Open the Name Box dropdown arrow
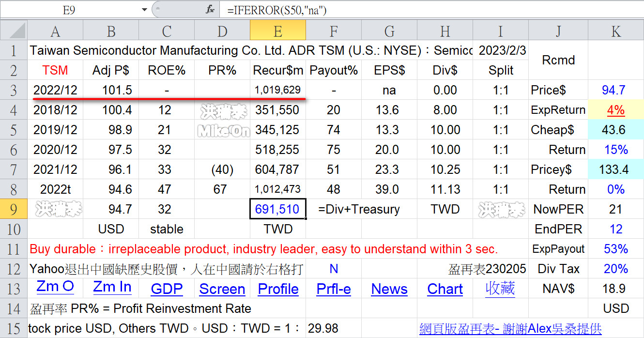 [x=144, y=10]
